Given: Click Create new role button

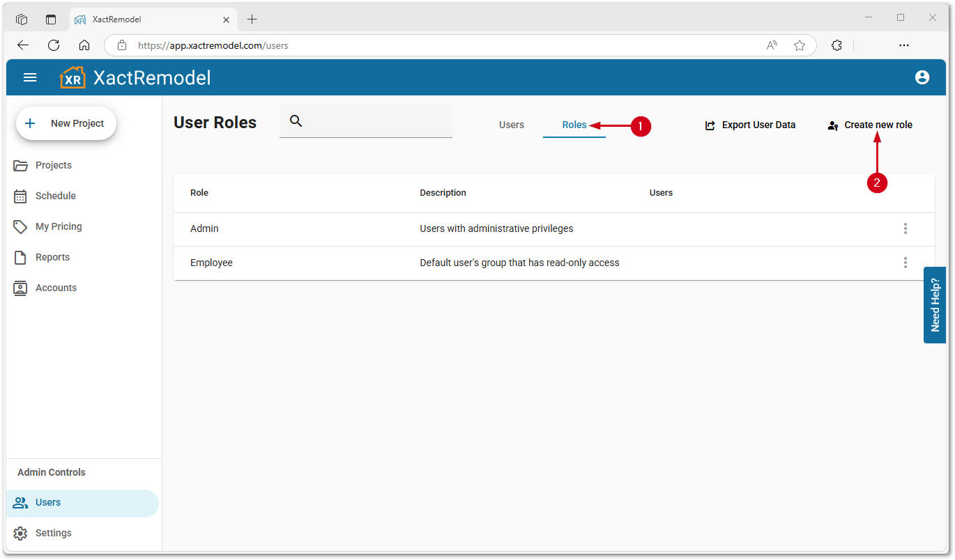Looking at the screenshot, I should coord(870,125).
